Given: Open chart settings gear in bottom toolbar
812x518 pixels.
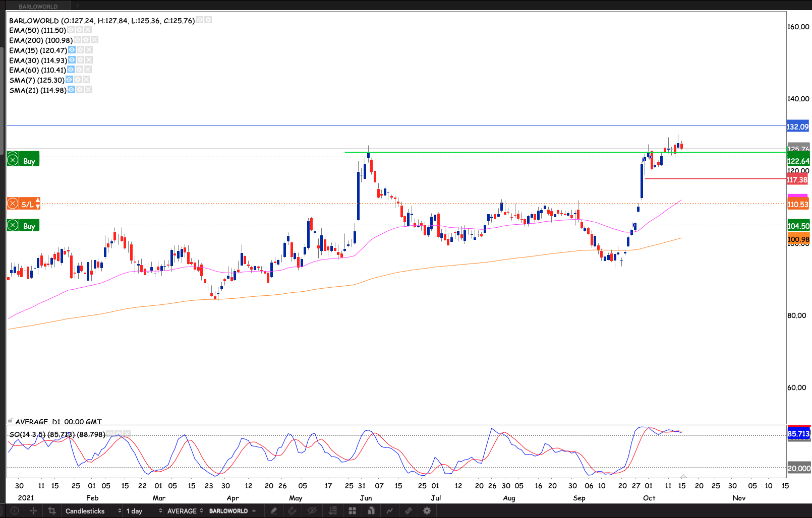Looking at the screenshot, I should [x=427, y=511].
